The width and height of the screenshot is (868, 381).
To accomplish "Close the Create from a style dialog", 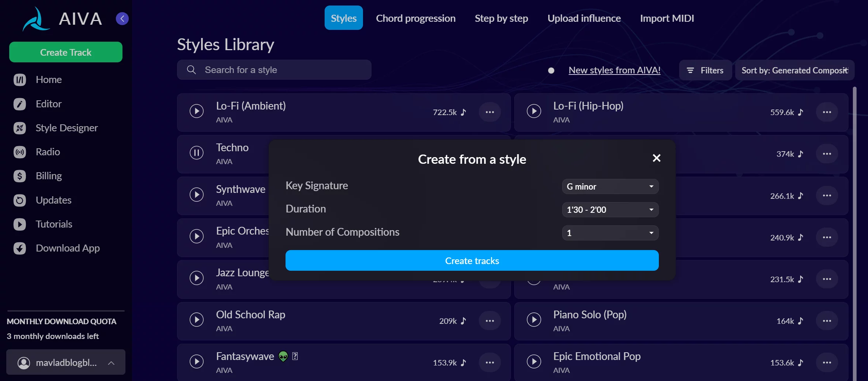I will [656, 158].
